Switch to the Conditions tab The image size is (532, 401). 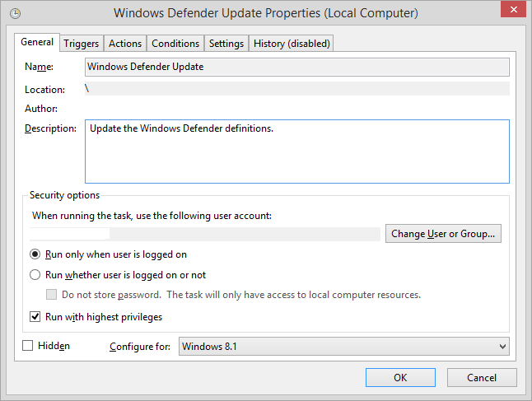point(175,44)
